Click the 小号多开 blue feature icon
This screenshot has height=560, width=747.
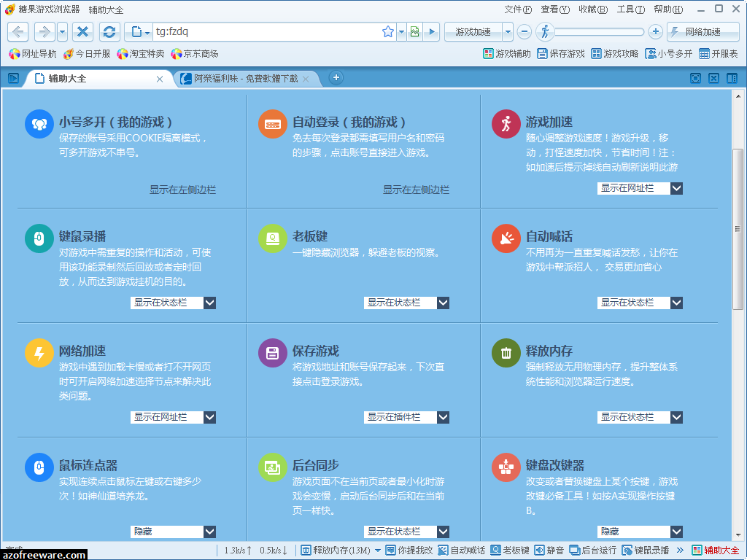coord(39,124)
